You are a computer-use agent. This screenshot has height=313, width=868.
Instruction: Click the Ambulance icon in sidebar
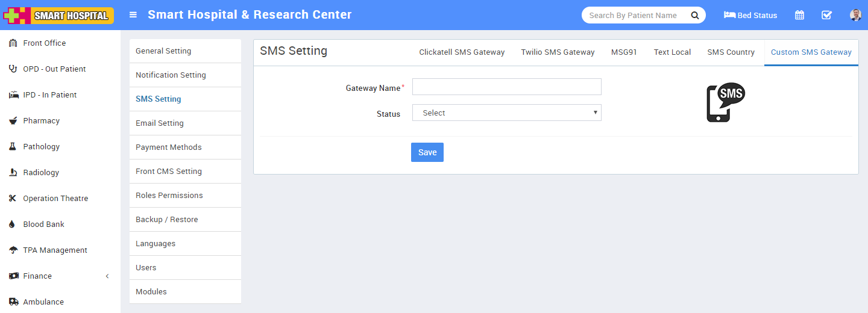click(x=13, y=302)
